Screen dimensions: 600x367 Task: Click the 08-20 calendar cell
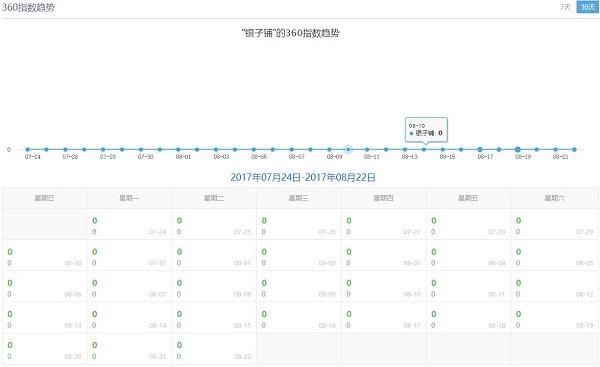(44, 349)
